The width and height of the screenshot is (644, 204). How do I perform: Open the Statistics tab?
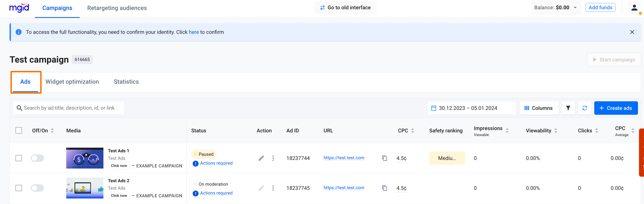126,82
